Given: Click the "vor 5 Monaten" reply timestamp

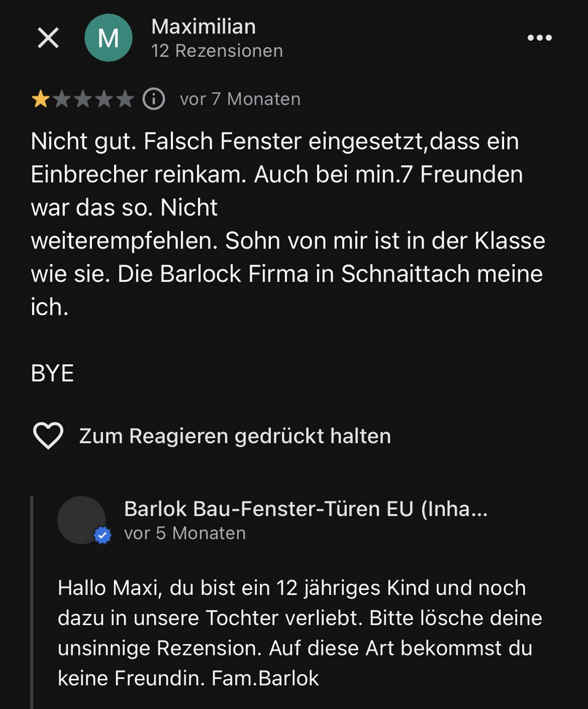Looking at the screenshot, I should tap(185, 534).
